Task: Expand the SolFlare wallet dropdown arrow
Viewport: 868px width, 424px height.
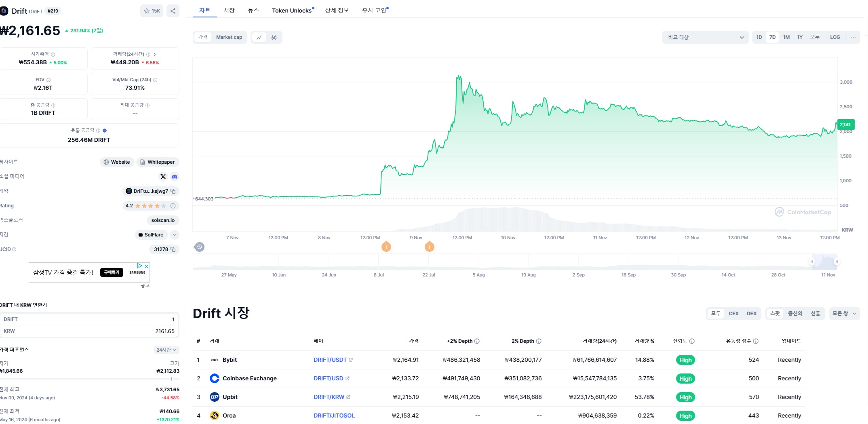Action: tap(175, 235)
